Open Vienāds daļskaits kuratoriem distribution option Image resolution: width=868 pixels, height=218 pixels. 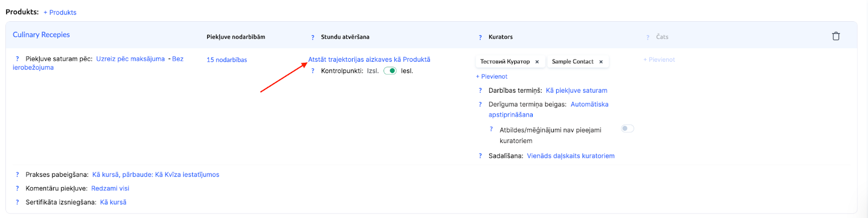tap(570, 156)
